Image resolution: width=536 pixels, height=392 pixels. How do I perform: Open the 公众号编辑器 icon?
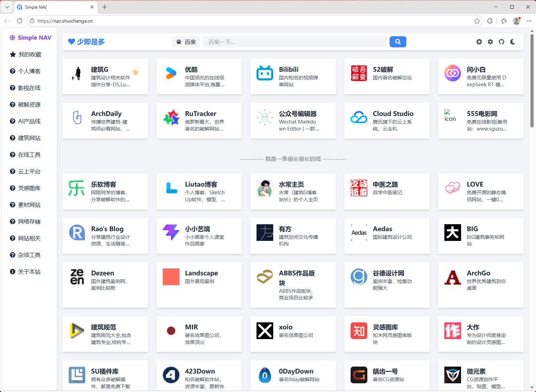265,117
